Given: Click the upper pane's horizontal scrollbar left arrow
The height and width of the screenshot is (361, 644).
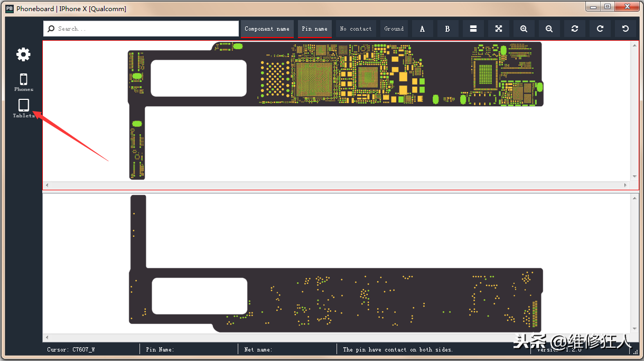Looking at the screenshot, I should [x=46, y=185].
